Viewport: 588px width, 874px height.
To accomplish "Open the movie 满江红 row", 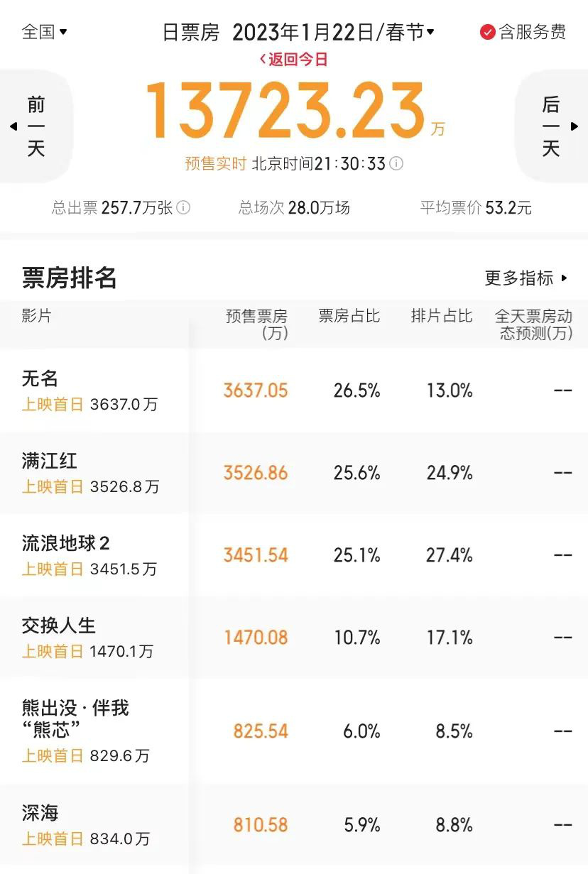I will 294,473.
